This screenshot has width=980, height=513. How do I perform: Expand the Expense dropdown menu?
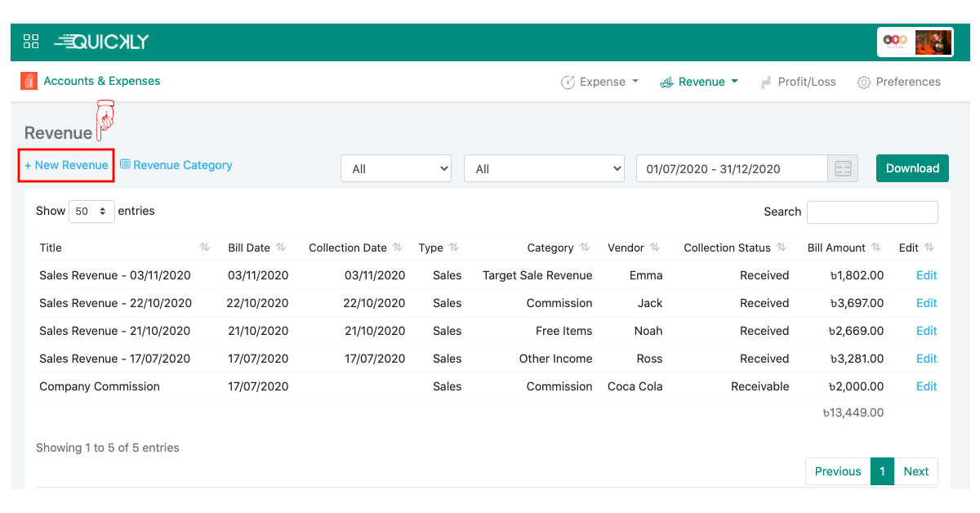coord(600,82)
